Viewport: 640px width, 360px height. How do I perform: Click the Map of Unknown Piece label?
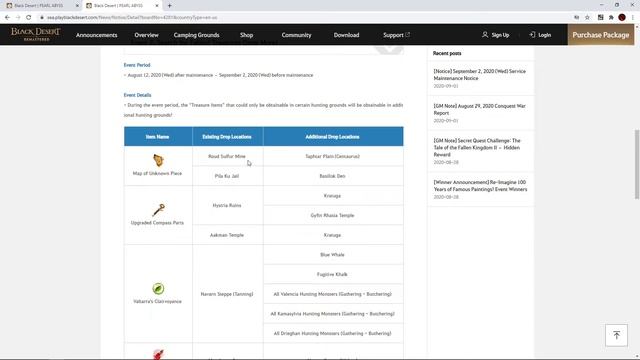pyautogui.click(x=157, y=173)
